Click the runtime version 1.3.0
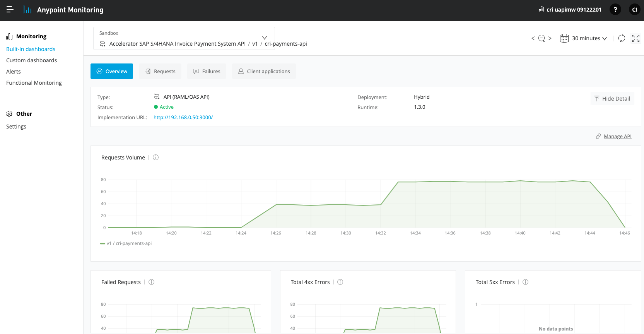The image size is (644, 334). pyautogui.click(x=419, y=107)
